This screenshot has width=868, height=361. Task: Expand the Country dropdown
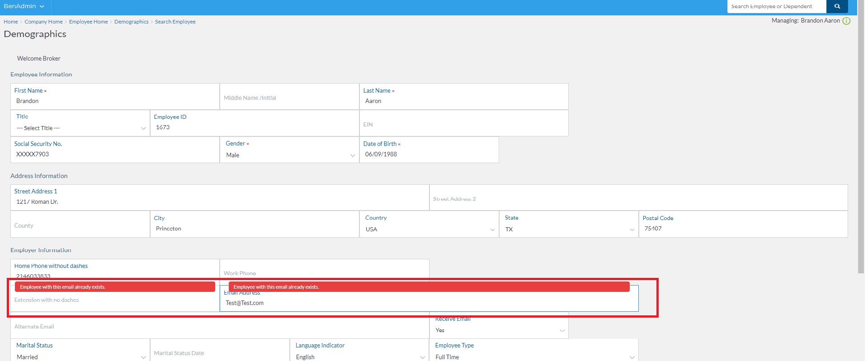(429, 229)
